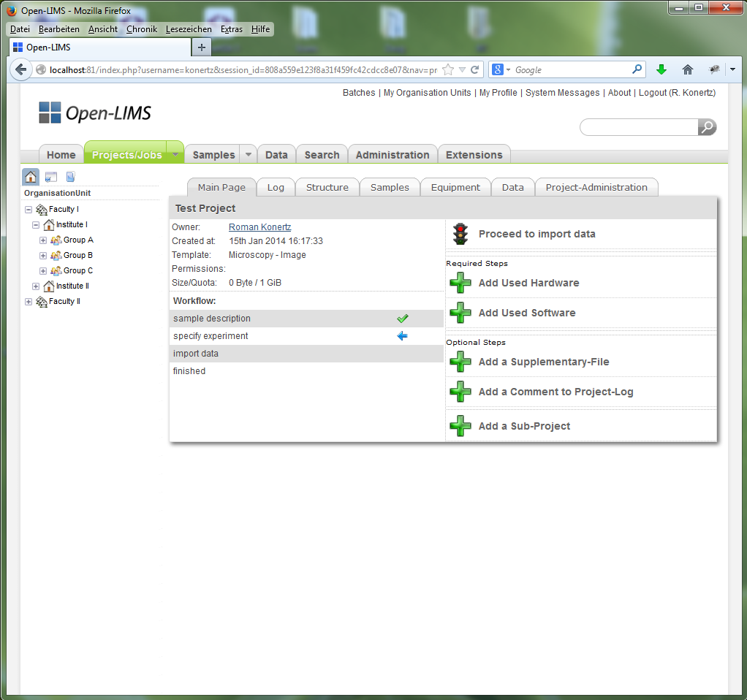Click the plus icon to Add a Sub-Project

[460, 426]
